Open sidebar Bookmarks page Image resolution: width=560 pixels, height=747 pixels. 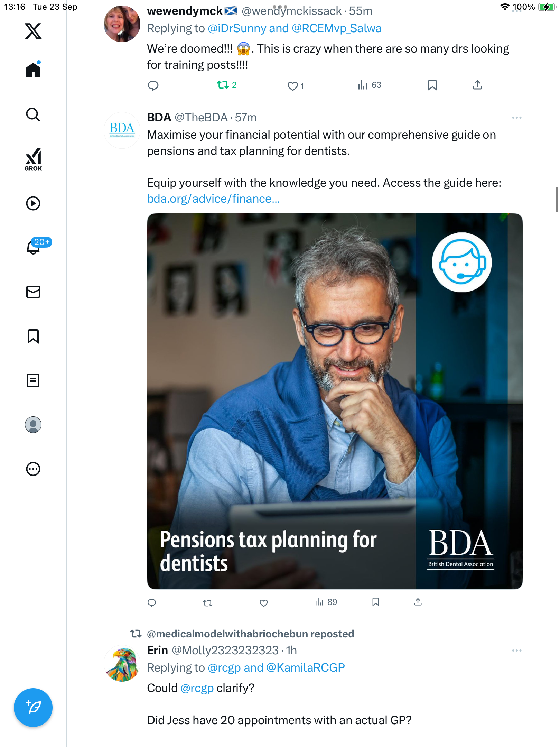click(33, 336)
